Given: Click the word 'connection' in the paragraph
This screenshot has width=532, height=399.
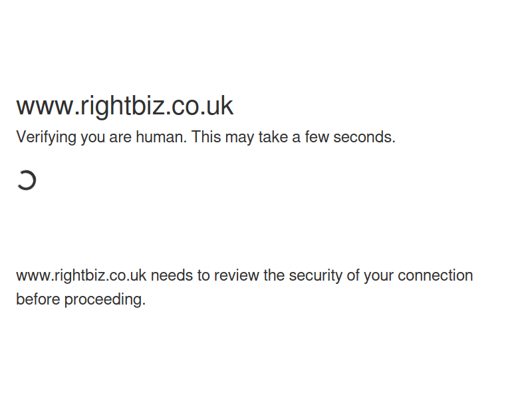Looking at the screenshot, I should [x=436, y=275].
